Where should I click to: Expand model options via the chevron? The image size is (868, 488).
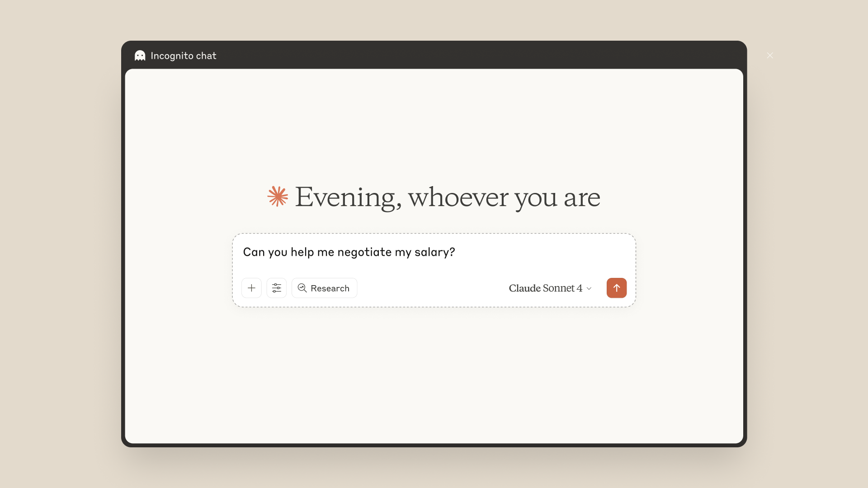point(589,288)
